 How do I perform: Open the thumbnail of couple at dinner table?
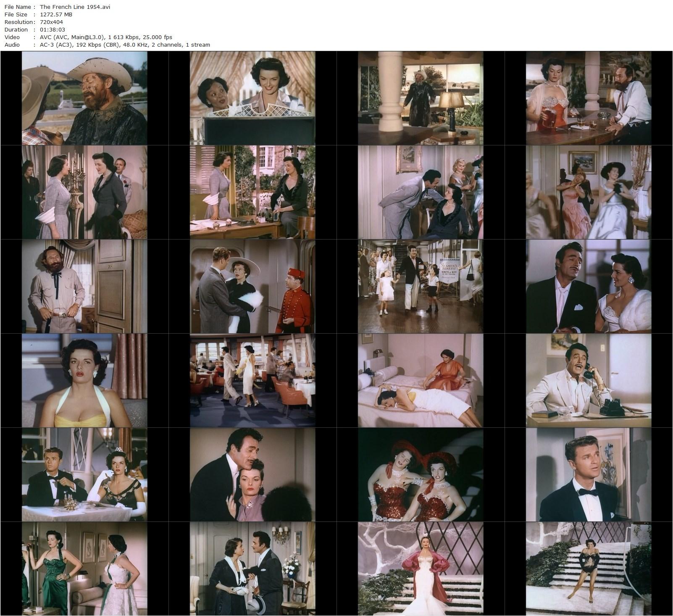point(84,475)
